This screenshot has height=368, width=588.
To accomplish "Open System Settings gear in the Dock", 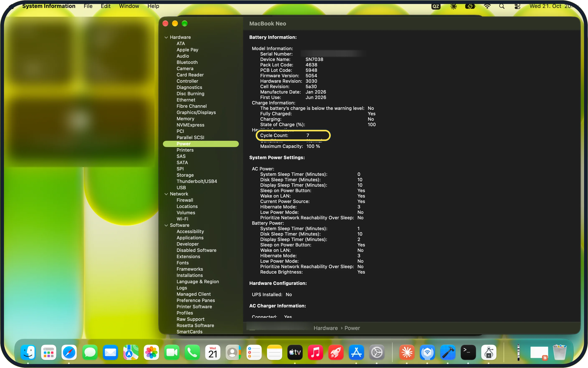I will (377, 352).
